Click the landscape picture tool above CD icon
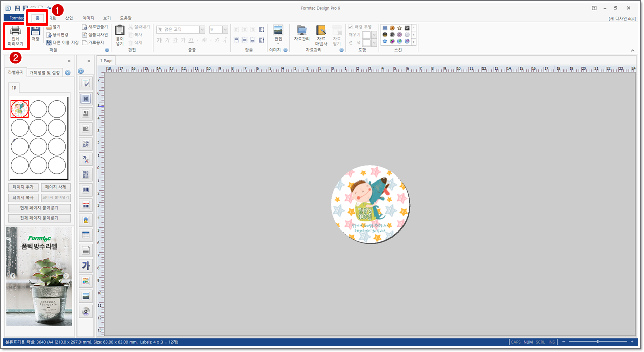This screenshot has width=644, height=352. (x=86, y=296)
